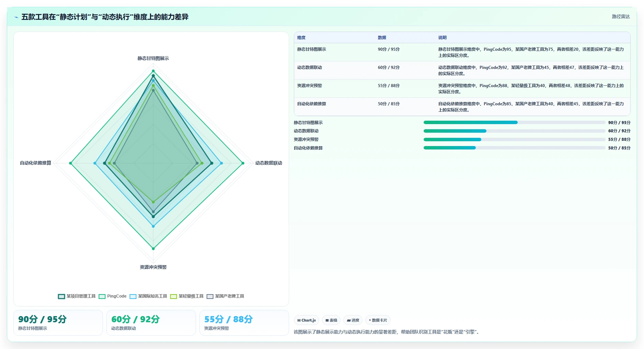644x349 pixels.
Task: Click the 说明 column header
Action: click(x=442, y=38)
